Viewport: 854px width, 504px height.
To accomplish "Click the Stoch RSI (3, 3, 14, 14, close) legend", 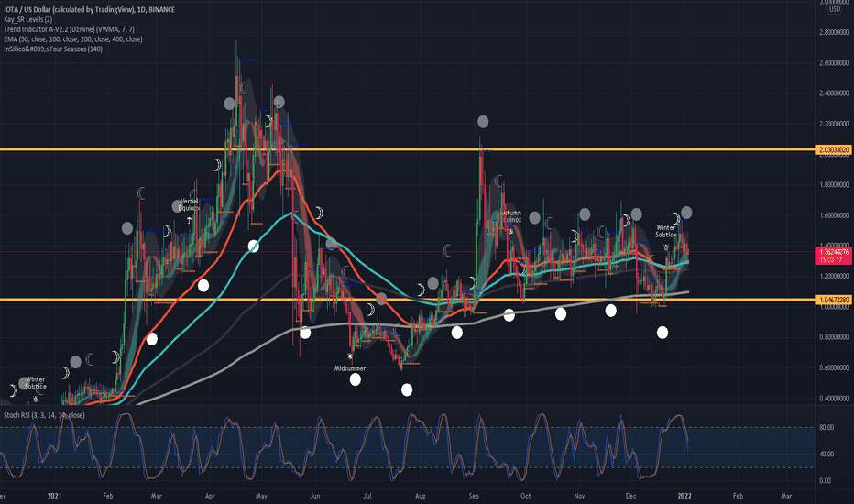I will point(44,415).
